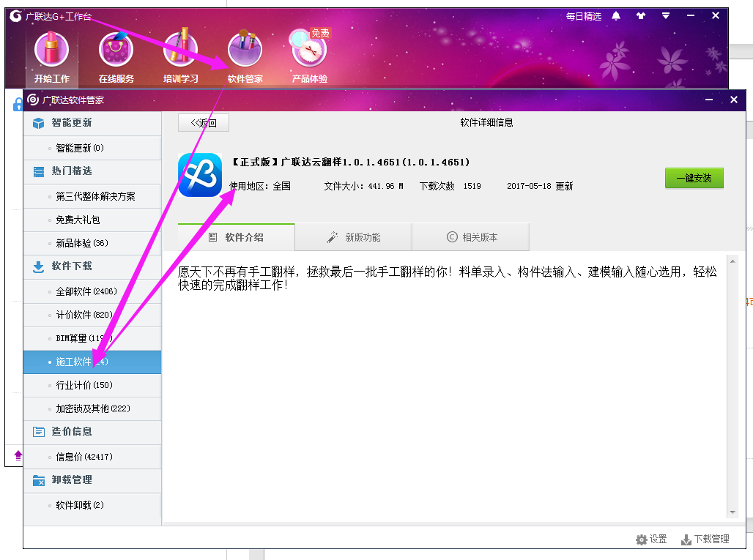
Task: Open 软件管家 makeup brushes icon
Action: pyautogui.click(x=245, y=48)
